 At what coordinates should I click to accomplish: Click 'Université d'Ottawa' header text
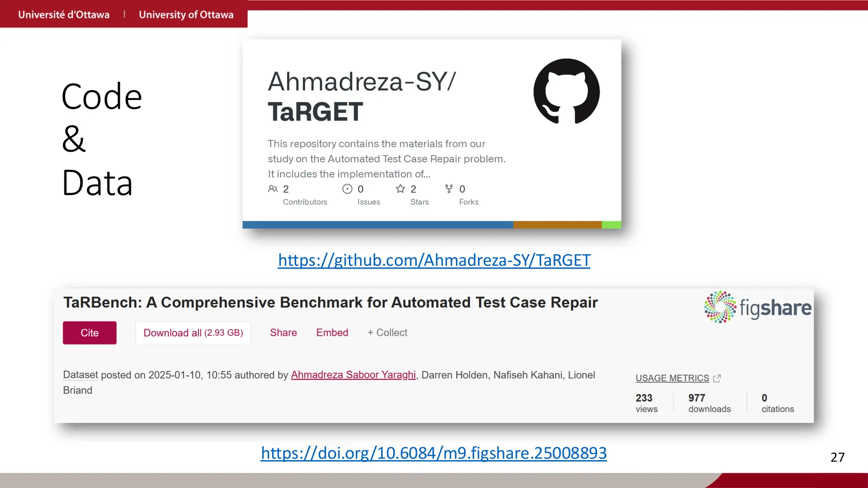64,14
